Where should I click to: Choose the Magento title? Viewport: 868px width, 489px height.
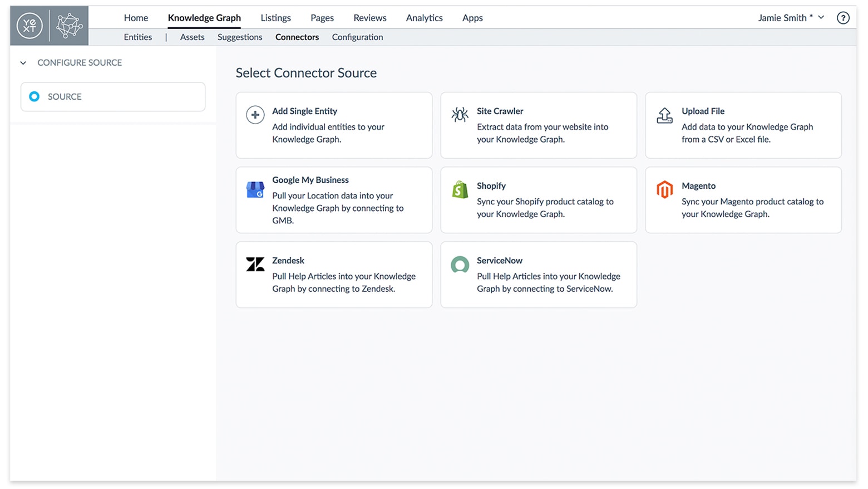tap(698, 186)
